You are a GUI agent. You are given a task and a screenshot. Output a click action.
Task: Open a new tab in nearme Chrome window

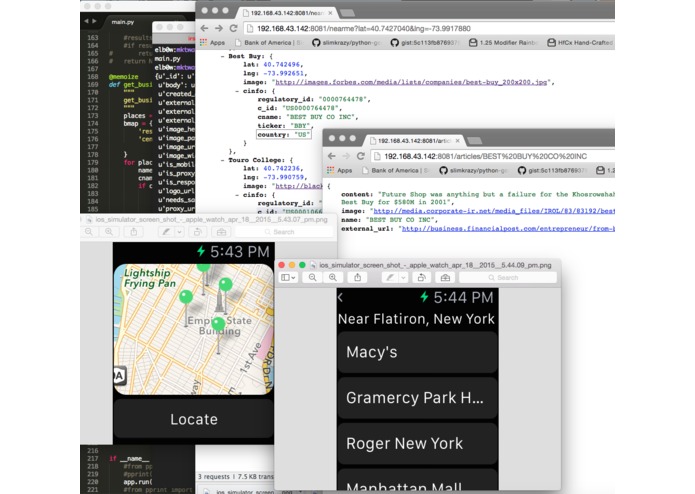coord(348,13)
